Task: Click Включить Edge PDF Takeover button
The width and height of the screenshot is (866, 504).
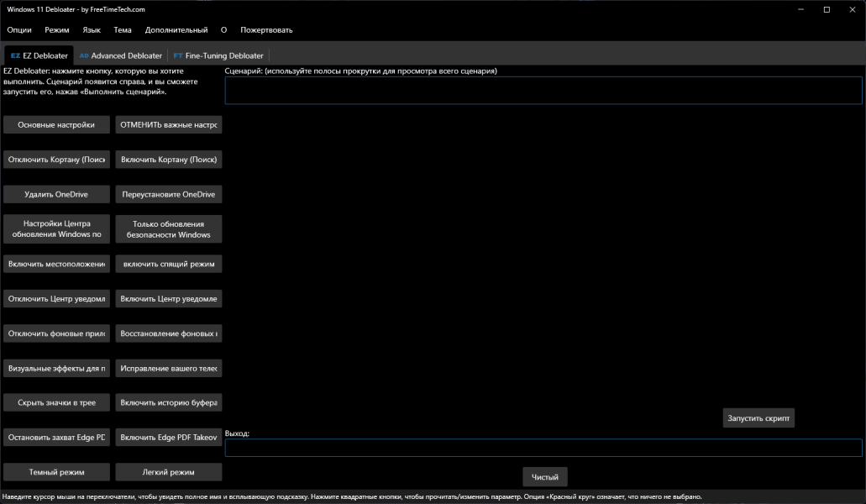Action: tap(169, 437)
